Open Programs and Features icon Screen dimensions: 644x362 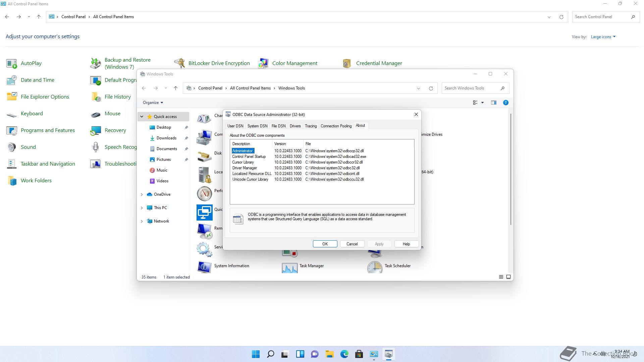[x=12, y=130]
